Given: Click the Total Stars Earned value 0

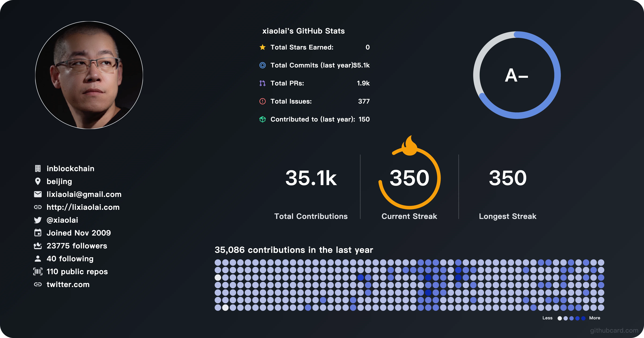Looking at the screenshot, I should [367, 47].
